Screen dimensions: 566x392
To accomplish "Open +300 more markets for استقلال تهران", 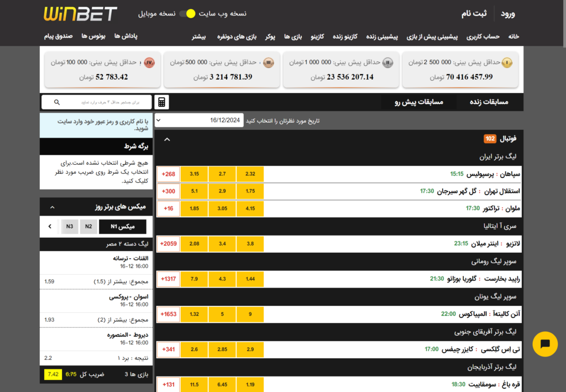I will tap(168, 191).
